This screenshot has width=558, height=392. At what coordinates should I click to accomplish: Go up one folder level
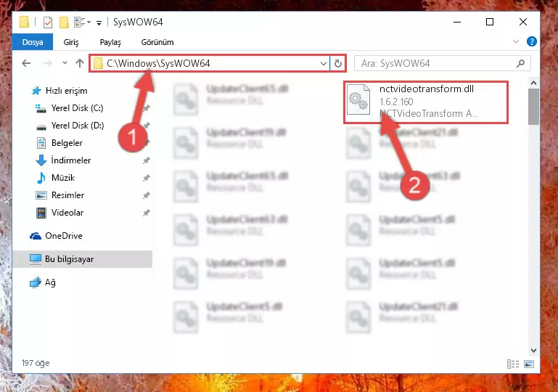[80, 63]
